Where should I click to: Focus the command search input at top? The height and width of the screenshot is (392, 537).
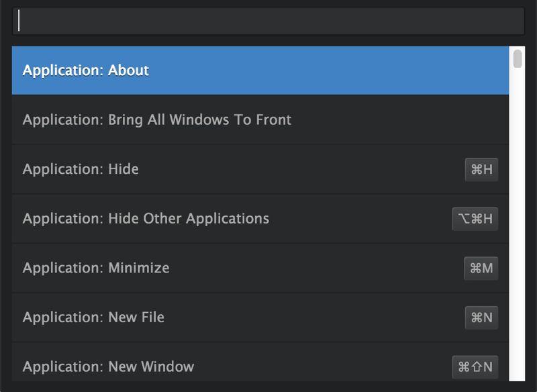click(268, 22)
